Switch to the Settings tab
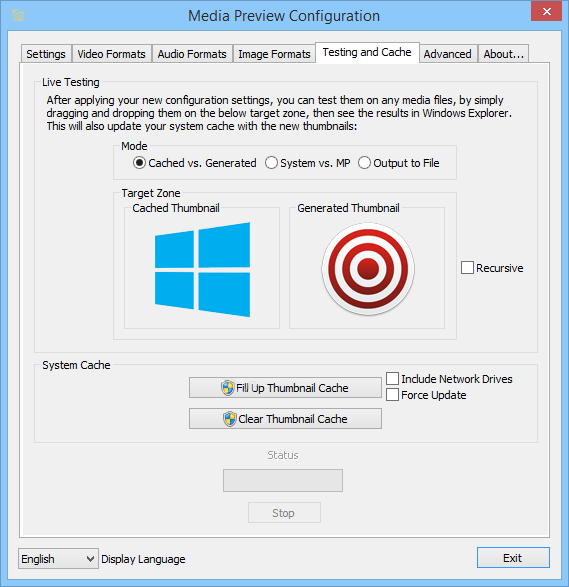Image resolution: width=569 pixels, height=587 pixels. coord(46,54)
